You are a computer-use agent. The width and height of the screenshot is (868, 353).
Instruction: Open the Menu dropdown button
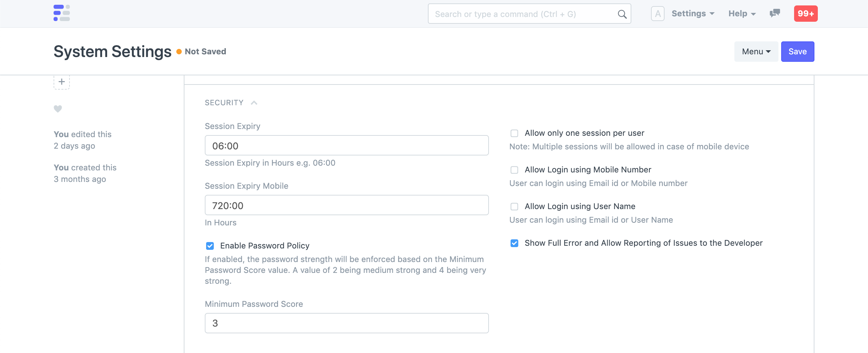click(756, 52)
